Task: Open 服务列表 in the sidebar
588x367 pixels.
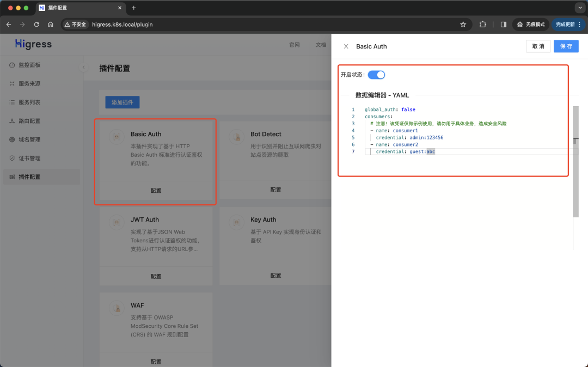Action: pos(41,102)
